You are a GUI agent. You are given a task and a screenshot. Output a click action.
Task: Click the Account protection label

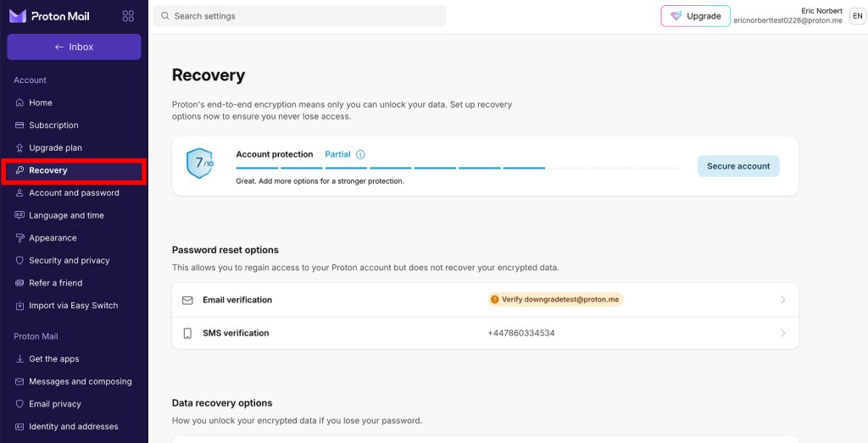(275, 154)
